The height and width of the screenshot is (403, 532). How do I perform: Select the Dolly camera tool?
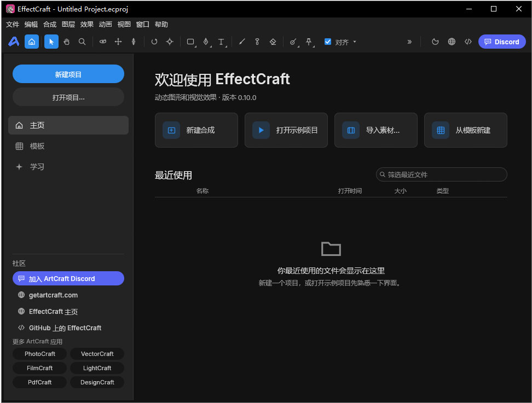click(134, 42)
